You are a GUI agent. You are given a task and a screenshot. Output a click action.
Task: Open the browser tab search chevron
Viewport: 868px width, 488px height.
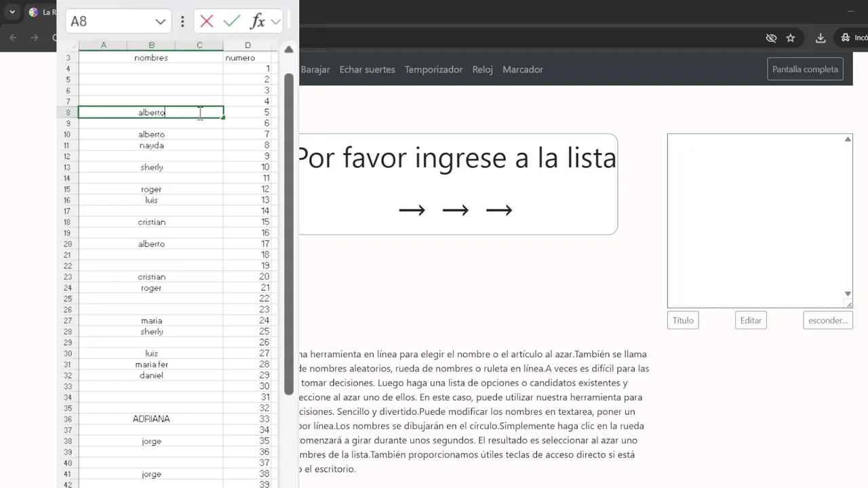12,12
